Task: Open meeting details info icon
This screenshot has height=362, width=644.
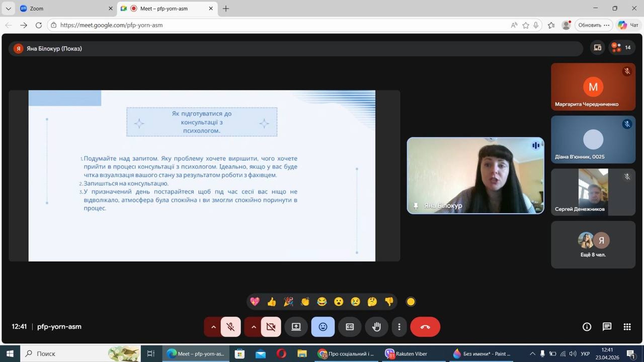Action: click(x=587, y=327)
